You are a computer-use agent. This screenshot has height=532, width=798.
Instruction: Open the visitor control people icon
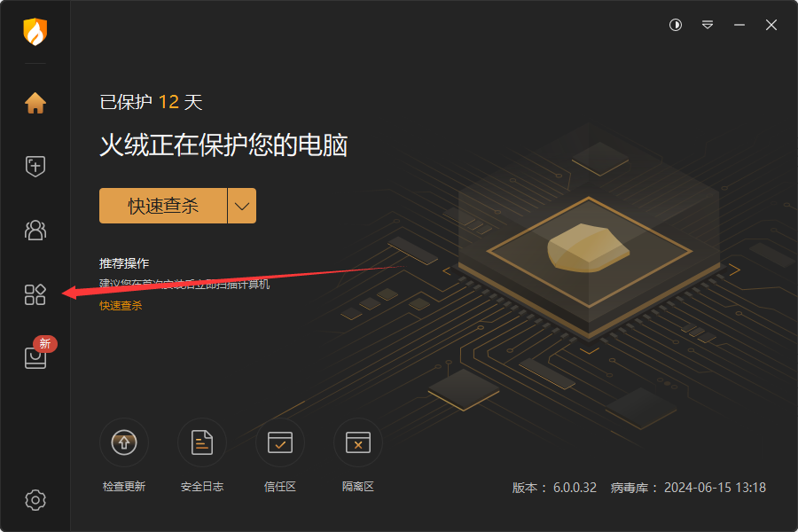coord(35,231)
